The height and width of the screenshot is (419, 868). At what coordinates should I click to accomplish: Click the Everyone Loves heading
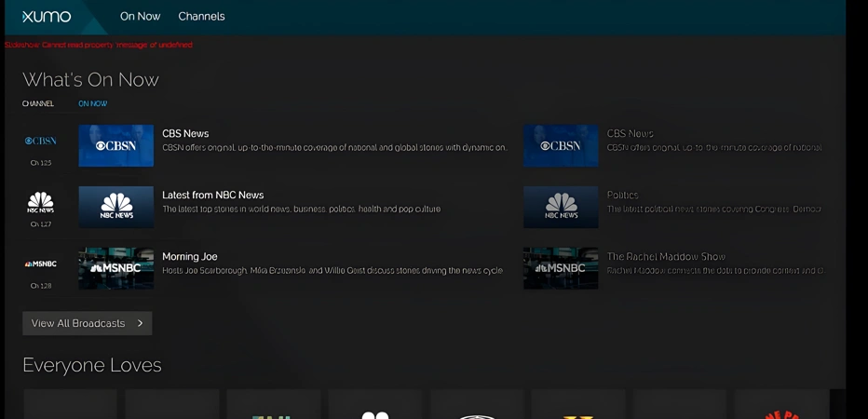(x=92, y=365)
